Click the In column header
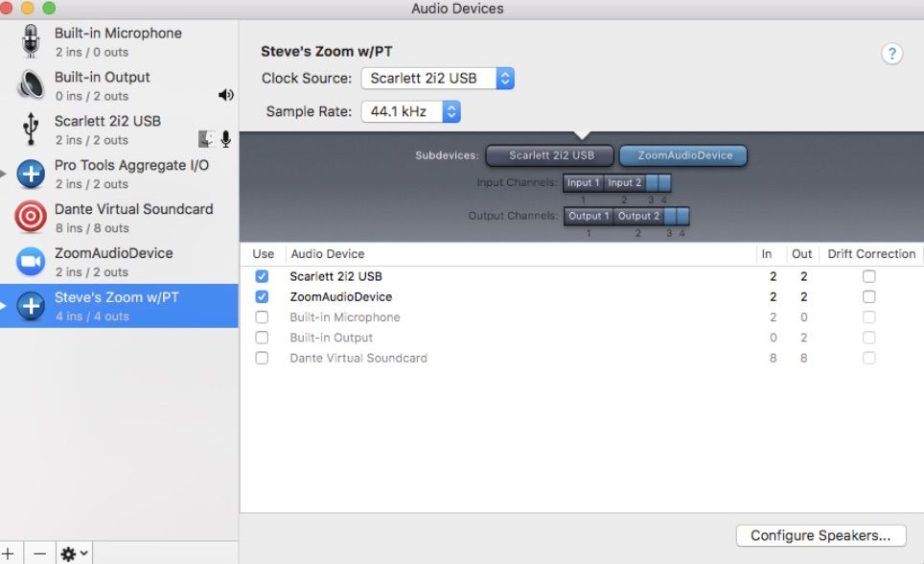The image size is (924, 564). pos(767,254)
